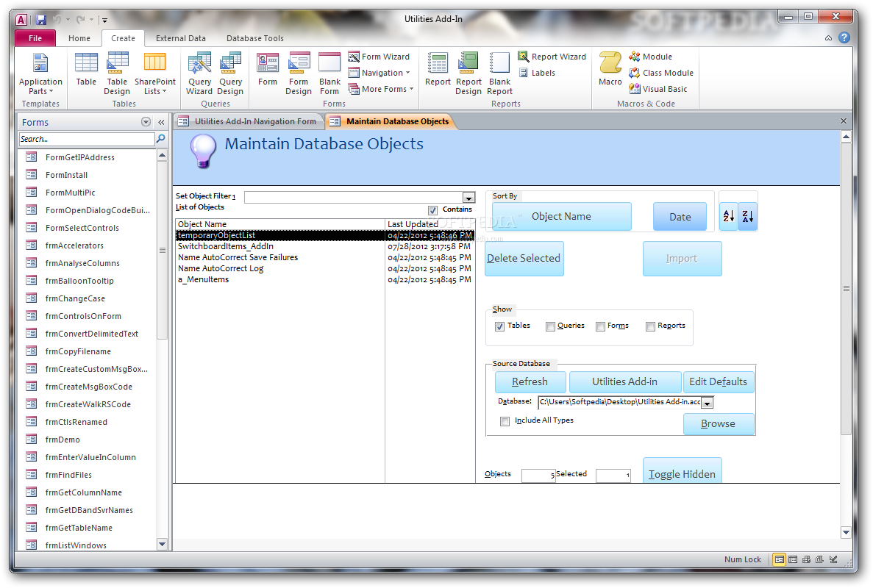Image resolution: width=873 pixels, height=588 pixels.
Task: Create Labels report
Action: [x=537, y=73]
